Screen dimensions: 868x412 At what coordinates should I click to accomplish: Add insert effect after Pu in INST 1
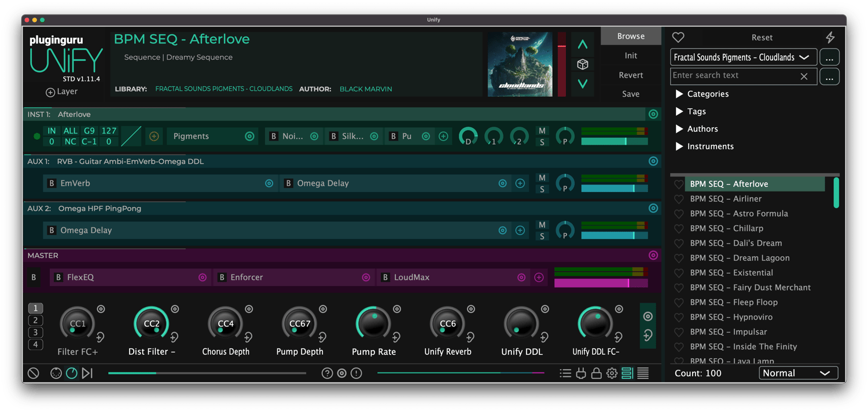coord(443,137)
